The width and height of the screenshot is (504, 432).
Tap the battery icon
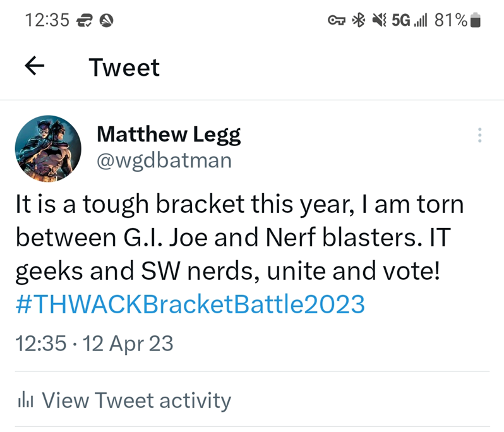point(476,21)
